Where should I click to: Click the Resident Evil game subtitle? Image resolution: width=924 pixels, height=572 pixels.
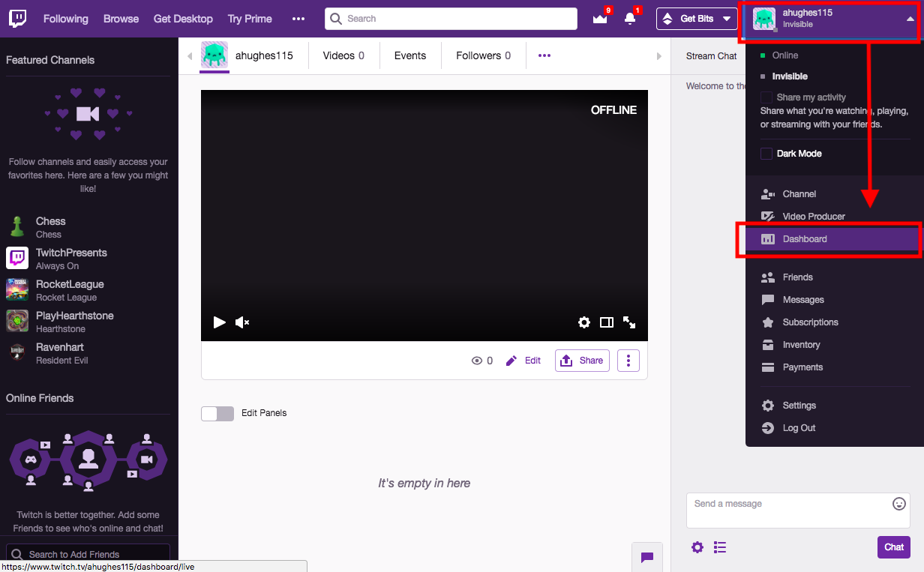62,361
